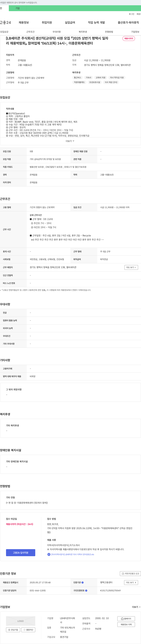Image resolution: width=141 pixels, height=644 pixels.
Task: Click the 기숙사 benefit tag
Action: [x=88, y=78]
